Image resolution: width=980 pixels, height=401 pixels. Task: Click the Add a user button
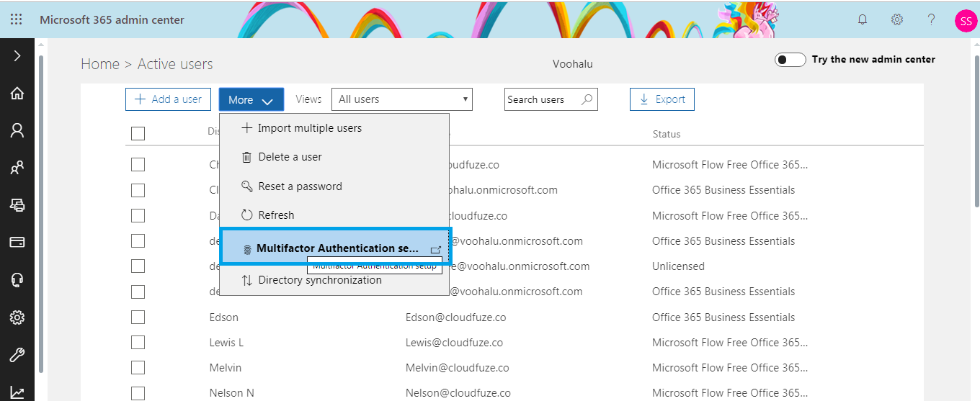169,99
